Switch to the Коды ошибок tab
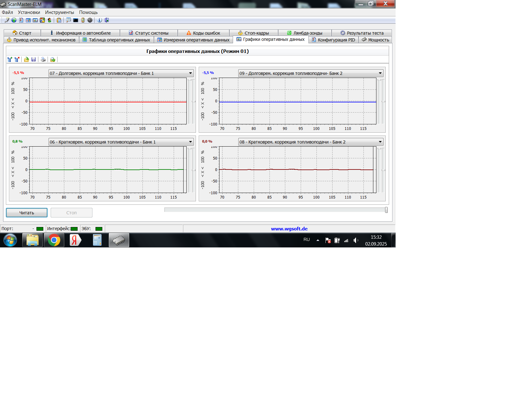This screenshot has height=420, width=505. (x=203, y=33)
